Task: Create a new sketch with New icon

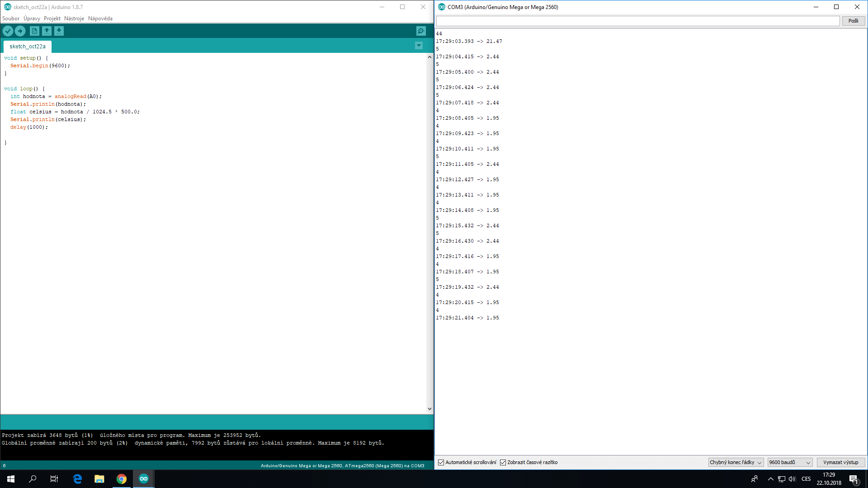Action: point(34,31)
